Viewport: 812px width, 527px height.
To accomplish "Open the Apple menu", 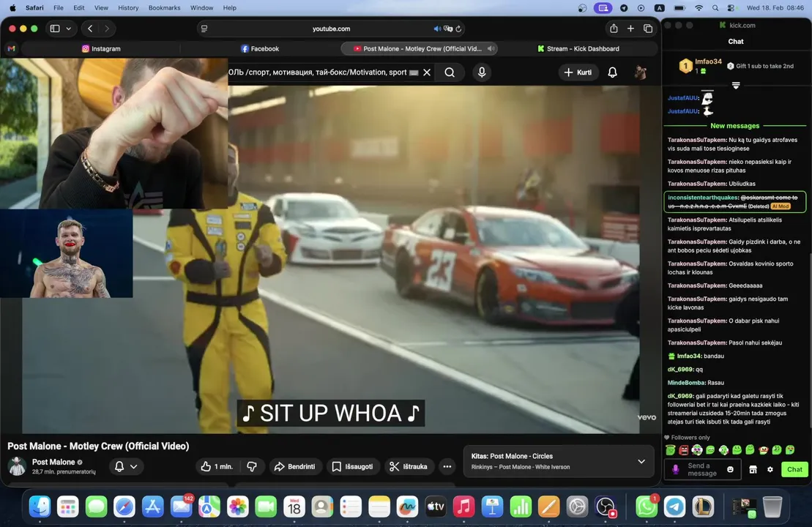I will [x=12, y=8].
